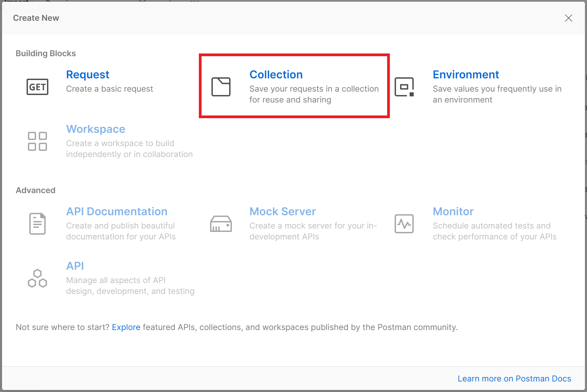Viewport: 587px width, 392px height.
Task: Click 'Save your requests in a collection' text
Action: click(314, 94)
